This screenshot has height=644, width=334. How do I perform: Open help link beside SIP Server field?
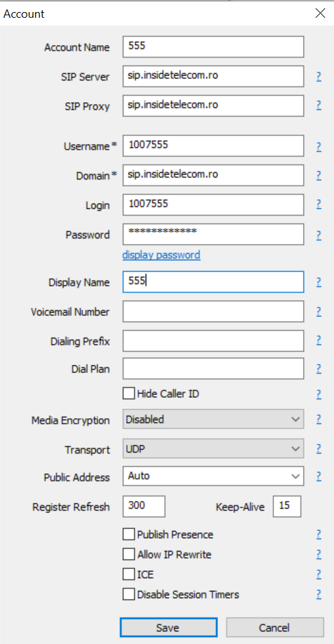[318, 76]
